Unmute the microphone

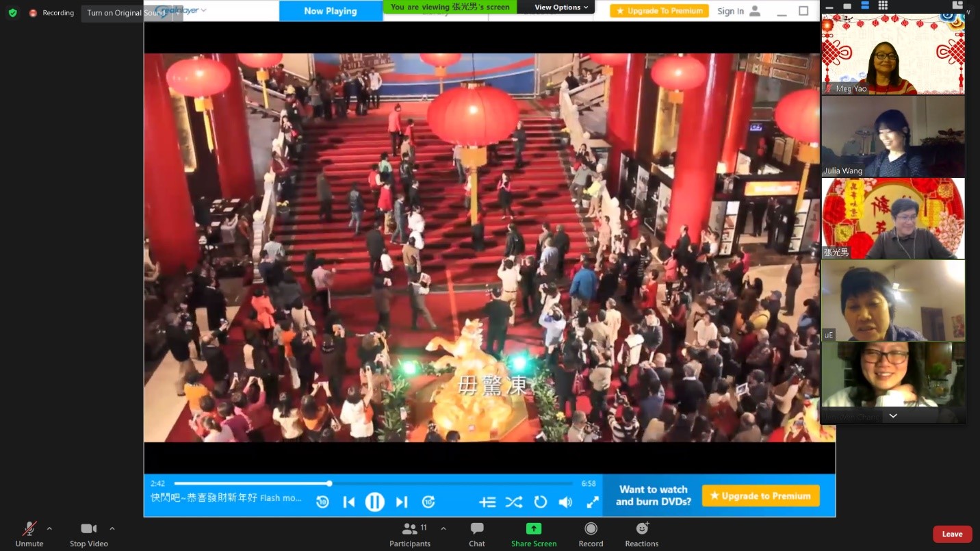click(x=29, y=534)
